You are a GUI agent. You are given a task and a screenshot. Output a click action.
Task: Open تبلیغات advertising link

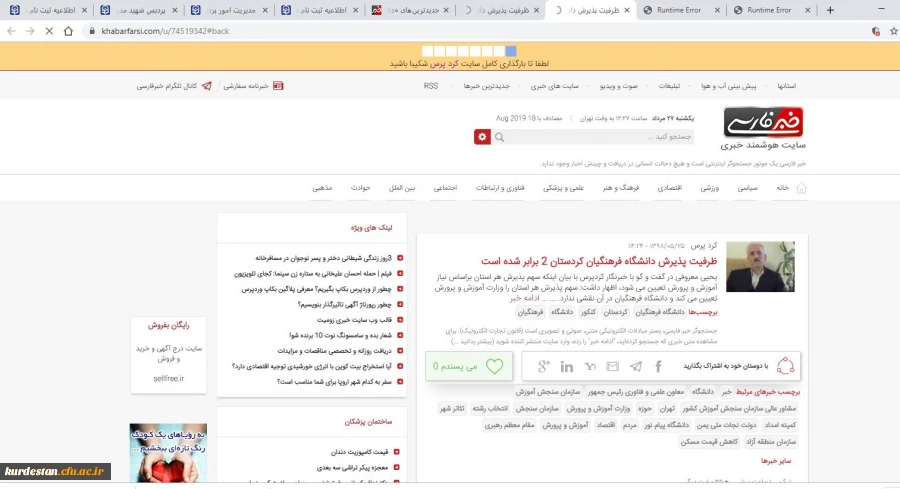(669, 86)
